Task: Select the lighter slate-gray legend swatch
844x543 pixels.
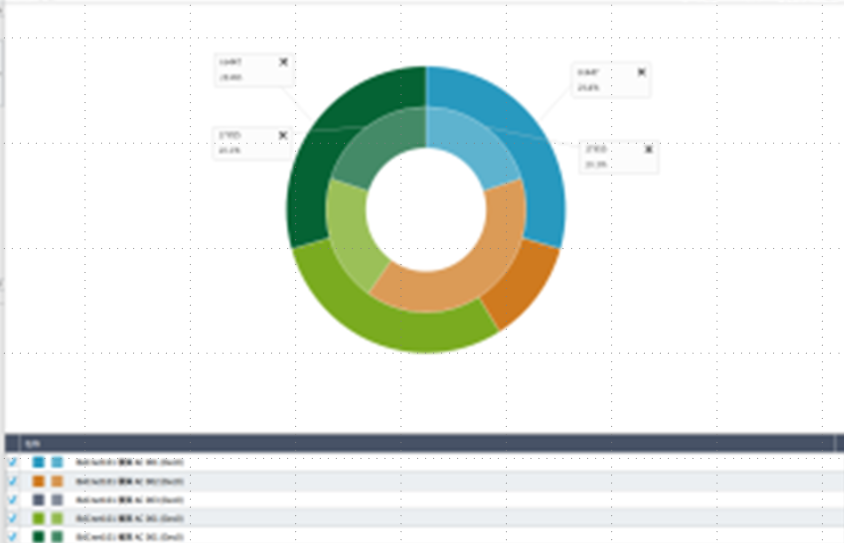Action: click(57, 499)
